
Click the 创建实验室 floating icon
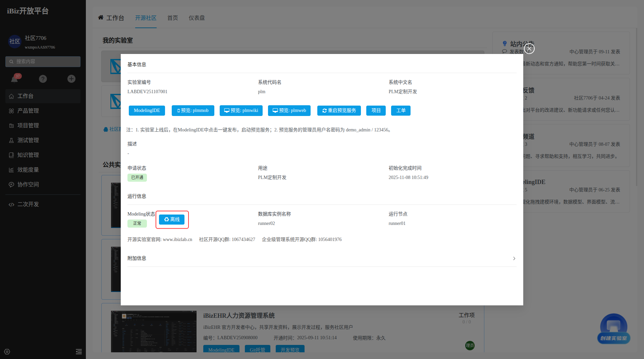click(613, 328)
